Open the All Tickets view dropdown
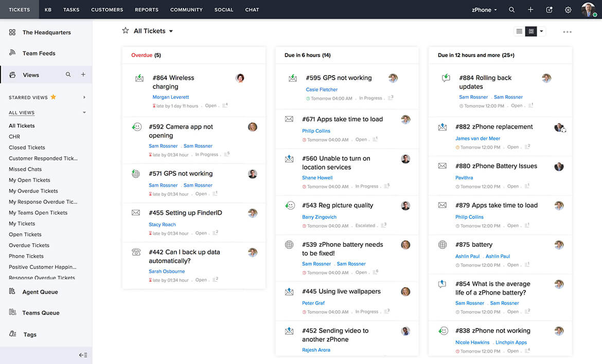The height and width of the screenshot is (364, 602). 172,31
